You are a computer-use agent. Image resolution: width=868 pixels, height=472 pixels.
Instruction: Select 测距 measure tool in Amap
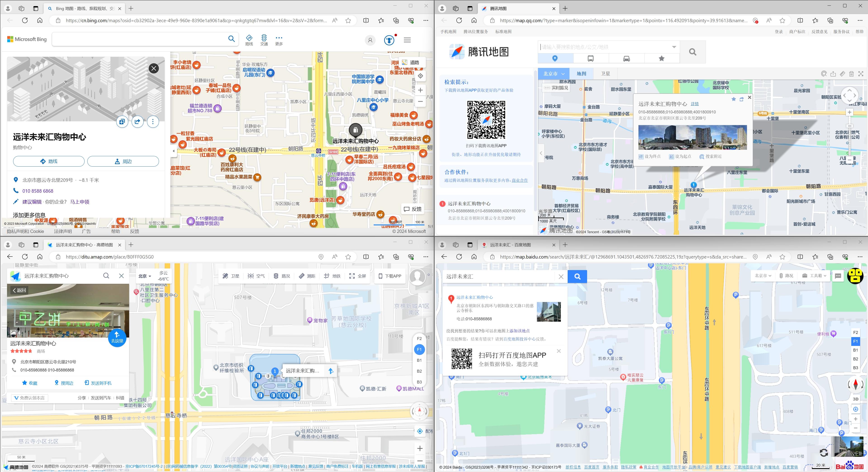click(307, 276)
